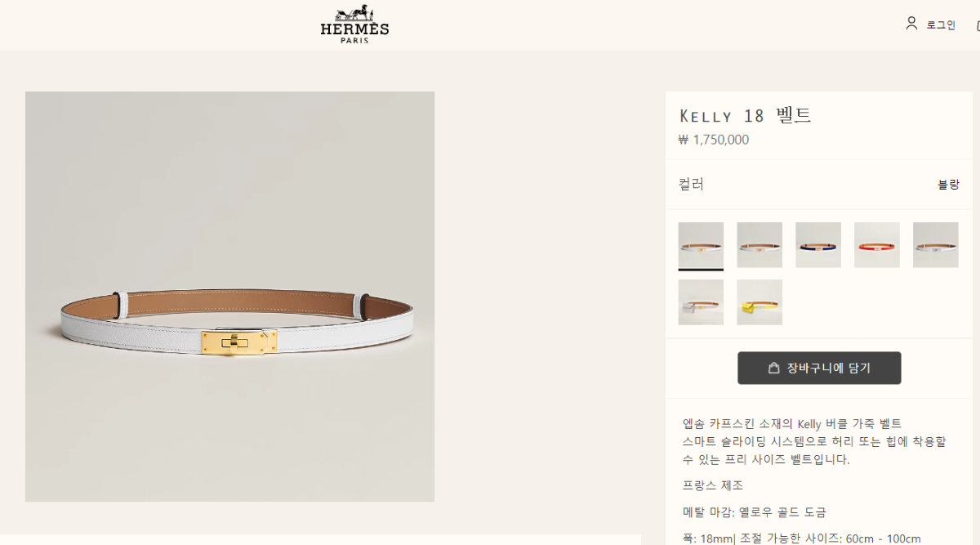Add belt to cart with 장바구니에 담기
980x545 pixels.
click(819, 368)
